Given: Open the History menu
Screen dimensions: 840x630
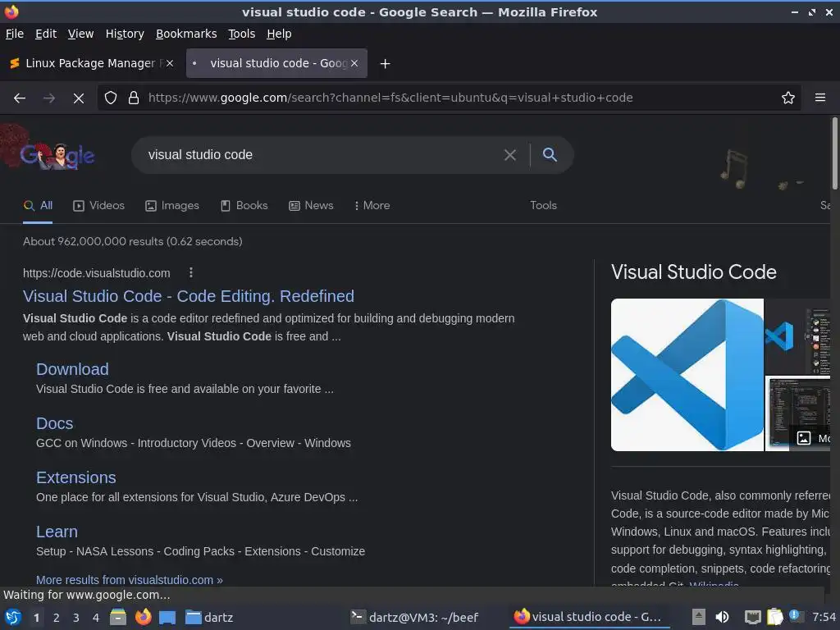Looking at the screenshot, I should [x=125, y=34].
